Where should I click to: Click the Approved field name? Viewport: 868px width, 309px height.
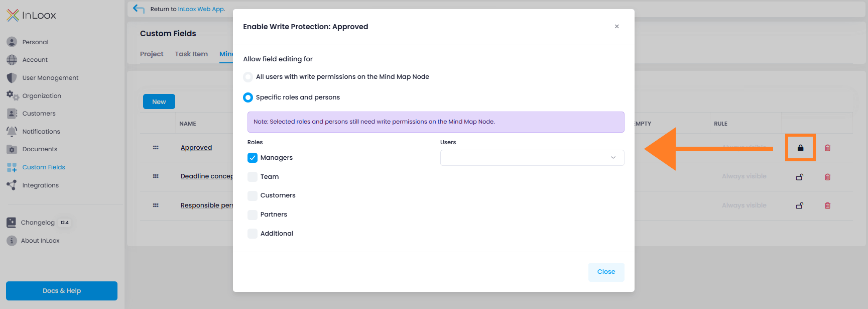[x=196, y=148]
